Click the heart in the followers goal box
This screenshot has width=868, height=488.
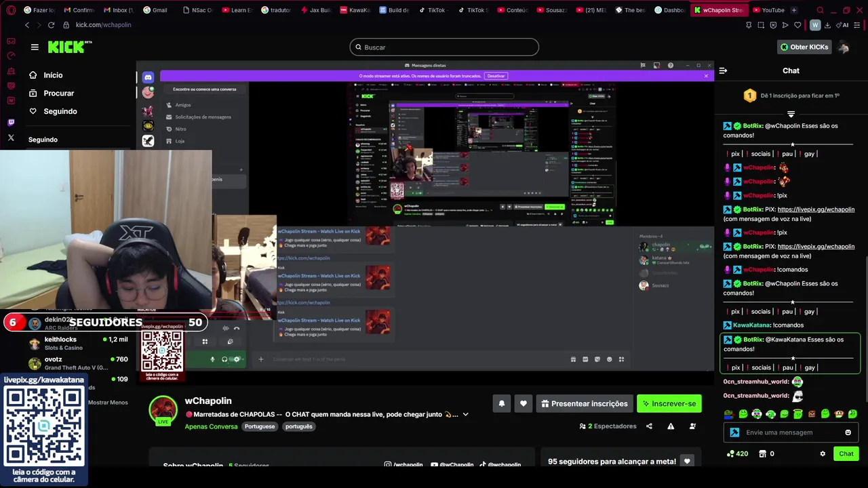(x=688, y=461)
